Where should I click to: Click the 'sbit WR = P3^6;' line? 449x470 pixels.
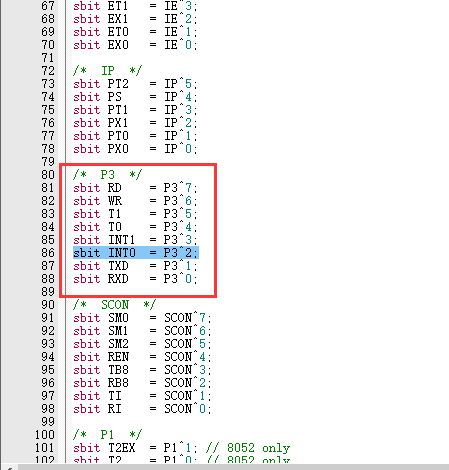[x=135, y=201]
